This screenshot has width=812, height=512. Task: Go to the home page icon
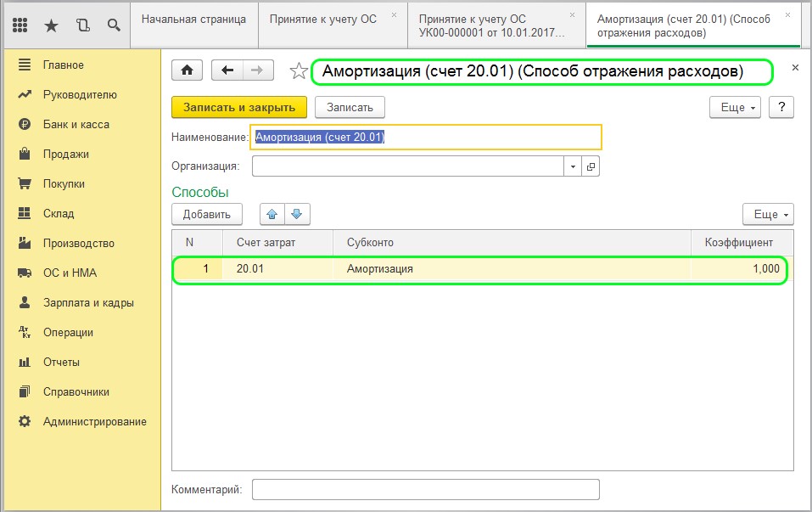[x=187, y=70]
